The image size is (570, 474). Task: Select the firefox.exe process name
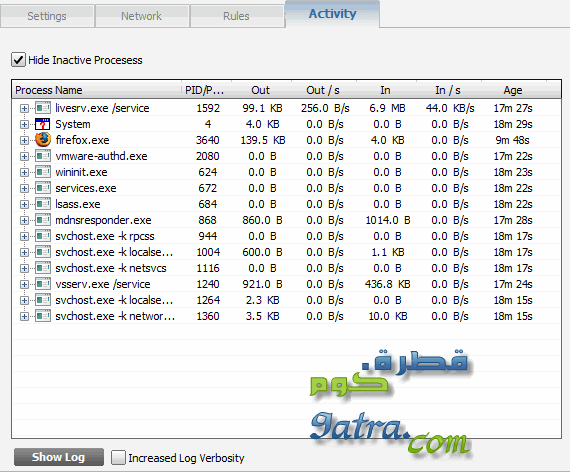click(82, 140)
